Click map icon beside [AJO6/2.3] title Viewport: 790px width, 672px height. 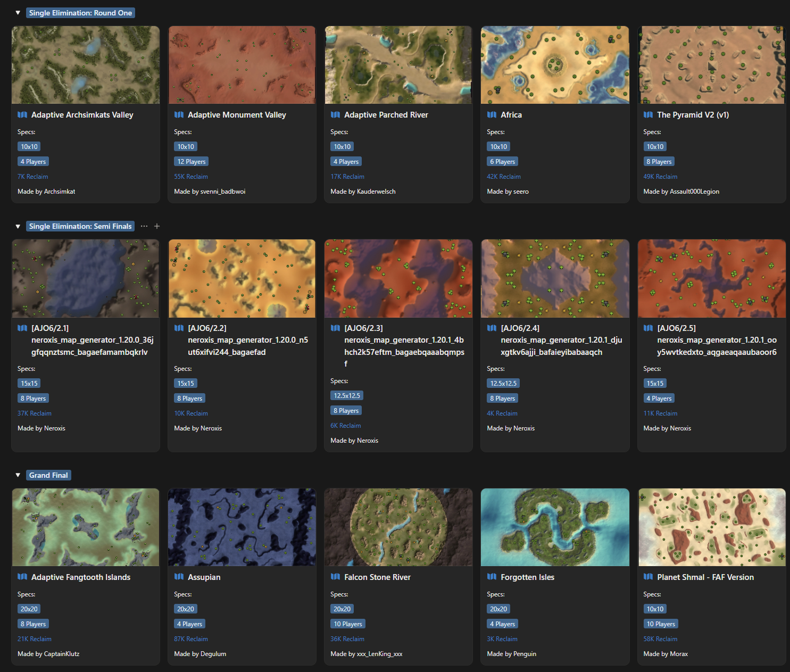[335, 328]
